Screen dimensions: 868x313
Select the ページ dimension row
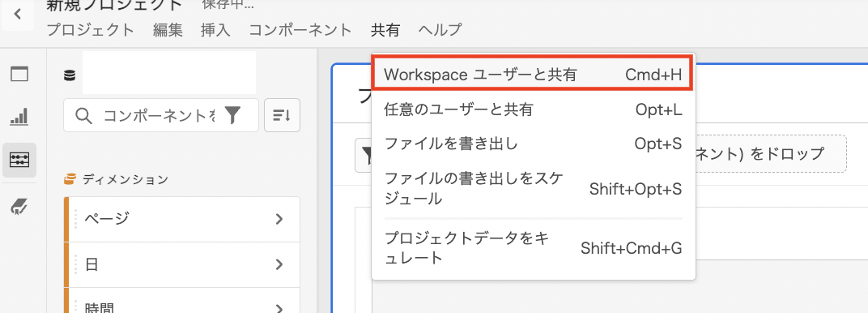(x=182, y=219)
